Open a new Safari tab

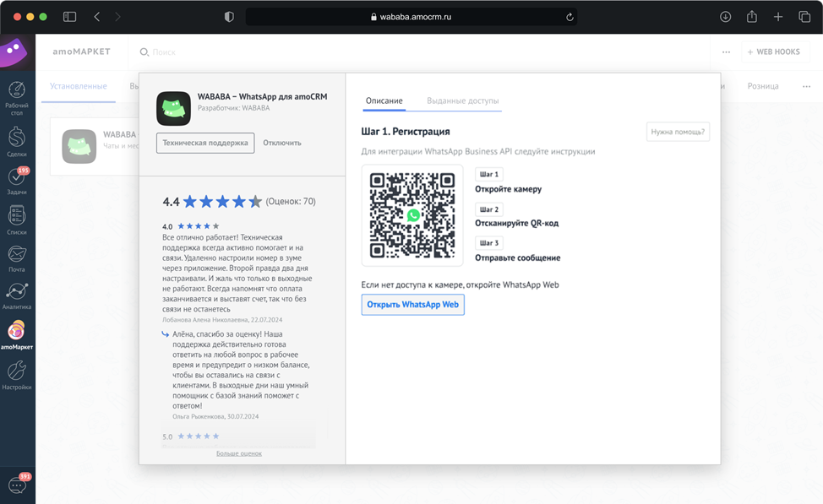tap(778, 17)
